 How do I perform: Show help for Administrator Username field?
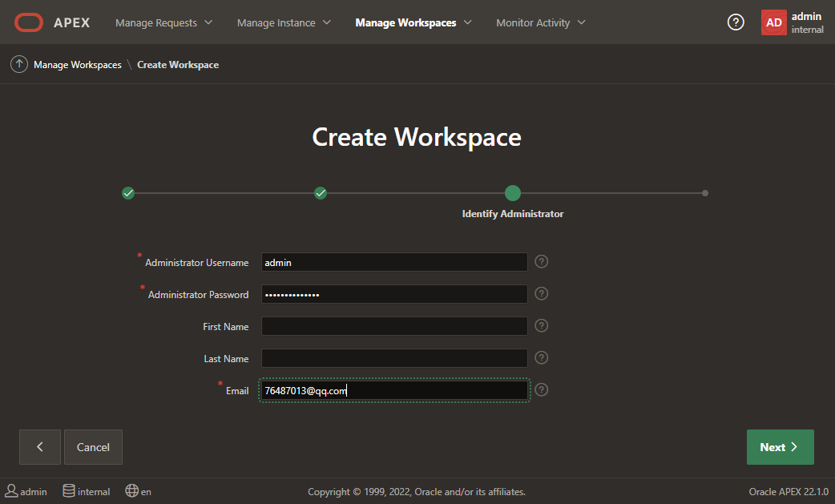click(542, 262)
